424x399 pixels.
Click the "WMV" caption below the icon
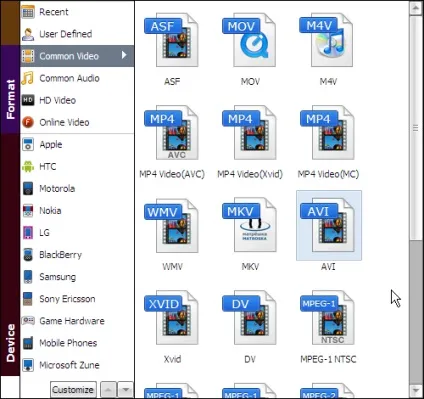172,267
